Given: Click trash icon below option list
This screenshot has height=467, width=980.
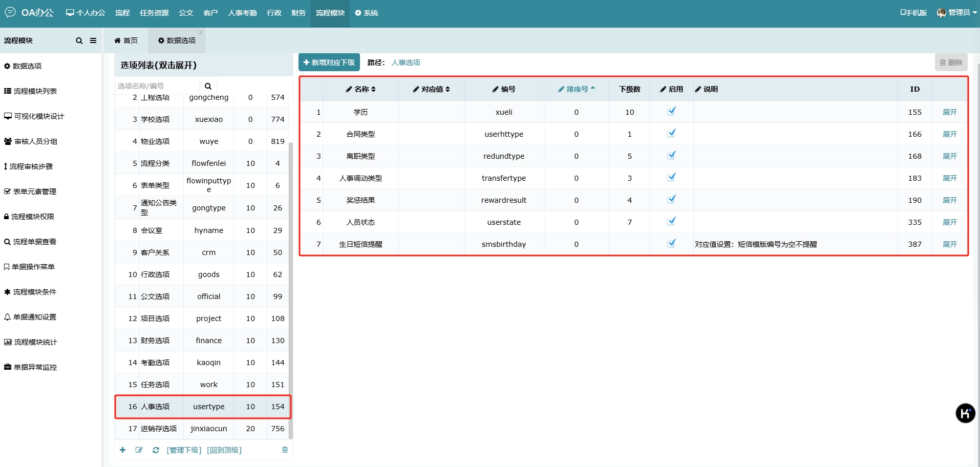Looking at the screenshot, I should click(285, 450).
